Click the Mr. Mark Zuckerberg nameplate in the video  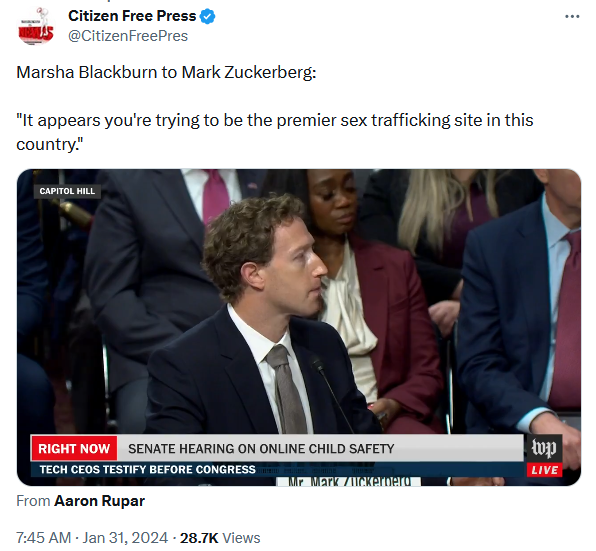tap(349, 481)
